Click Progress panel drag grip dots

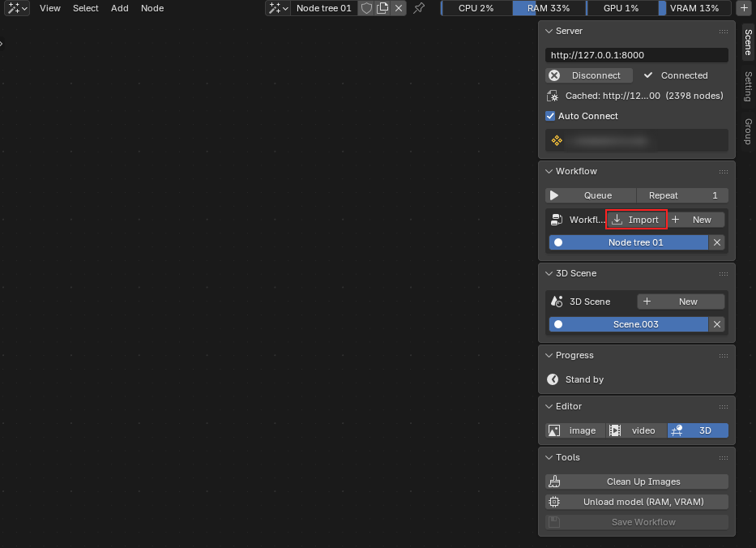click(x=724, y=356)
